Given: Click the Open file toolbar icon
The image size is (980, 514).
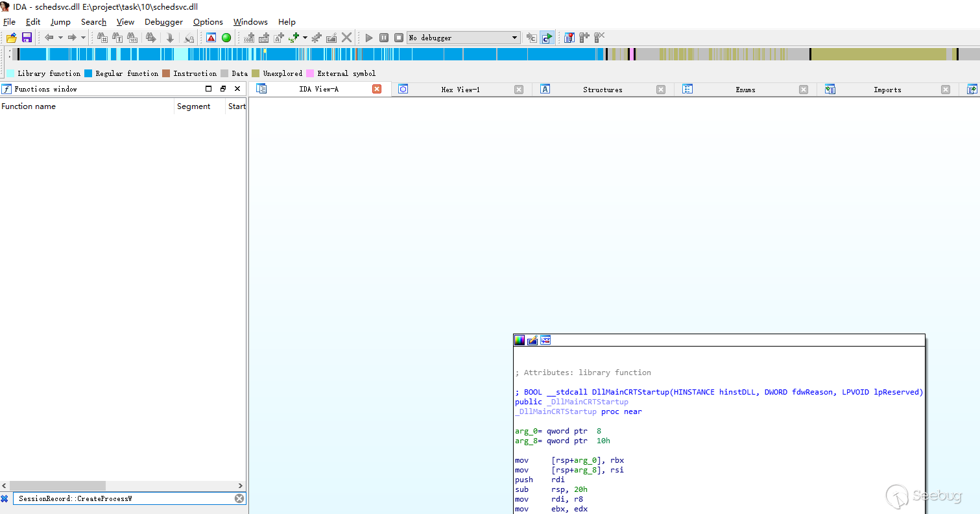Looking at the screenshot, I should click(x=11, y=38).
